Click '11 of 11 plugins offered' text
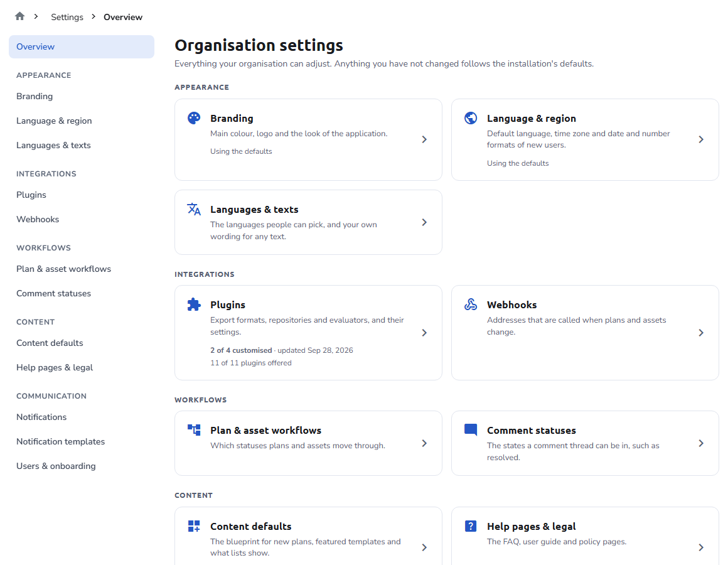 coord(250,363)
